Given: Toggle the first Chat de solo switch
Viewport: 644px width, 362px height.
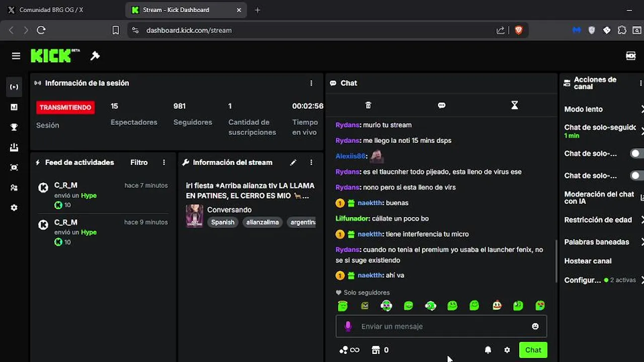Looking at the screenshot, I should click(637, 153).
